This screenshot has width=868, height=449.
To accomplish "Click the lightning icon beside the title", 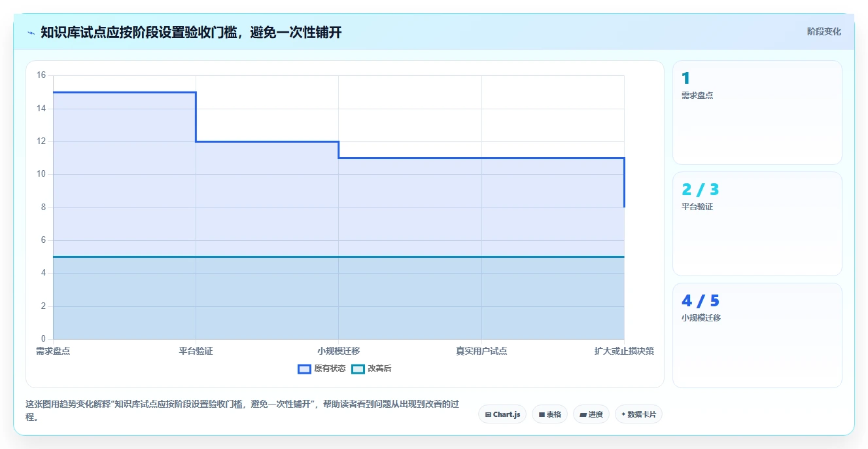I will tap(31, 33).
